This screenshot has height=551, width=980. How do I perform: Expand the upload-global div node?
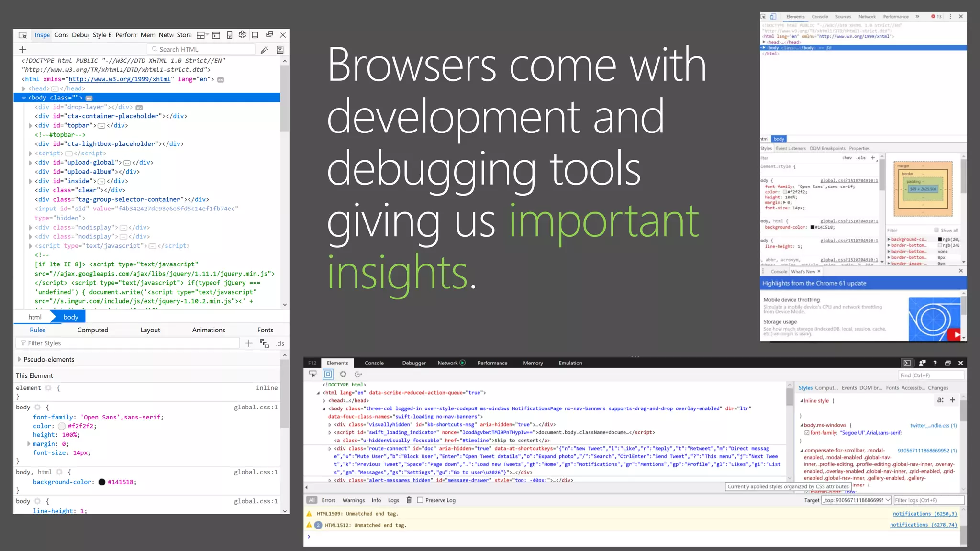coord(31,163)
